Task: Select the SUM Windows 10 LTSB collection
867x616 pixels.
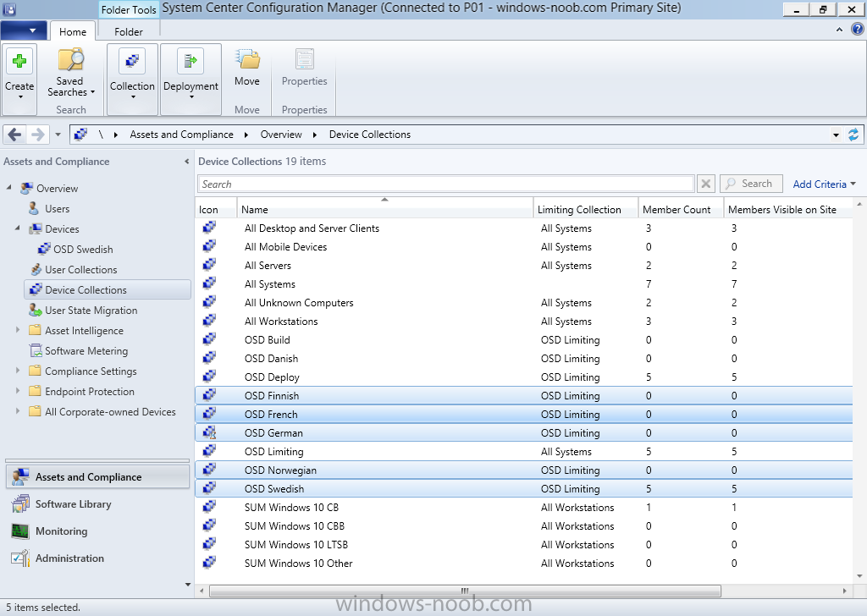Action: click(523, 544)
